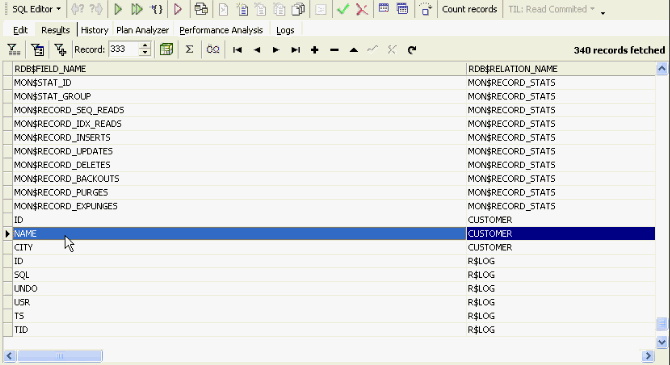Execute and fetch all double-arrow icon
This screenshot has height=365, width=670.
tap(137, 9)
